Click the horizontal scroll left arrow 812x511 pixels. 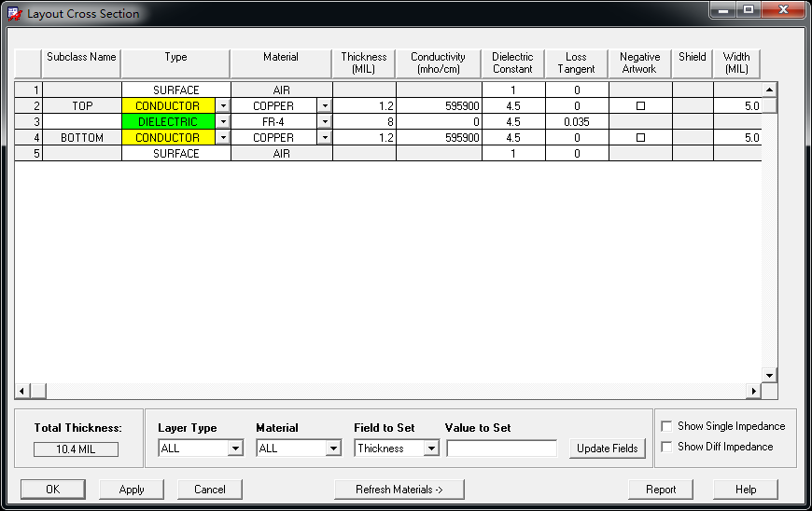[21, 391]
